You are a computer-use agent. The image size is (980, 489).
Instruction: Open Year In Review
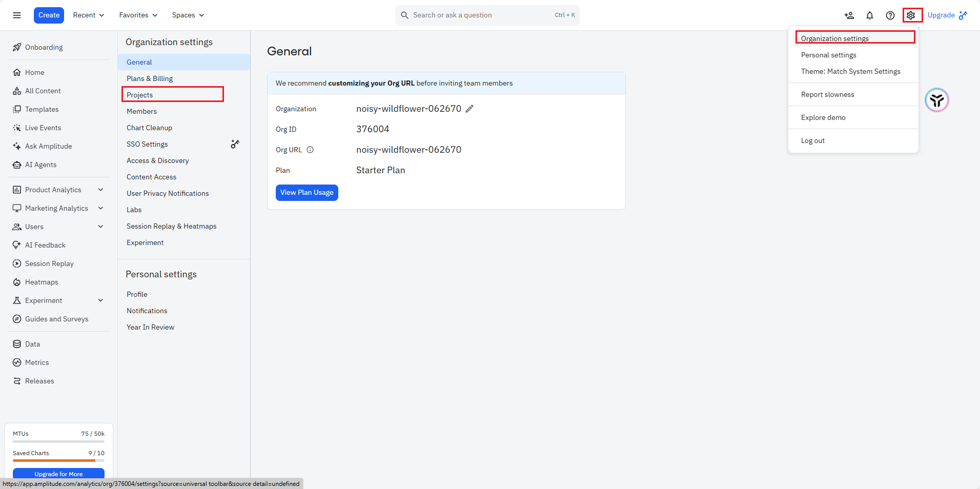pyautogui.click(x=184, y=327)
